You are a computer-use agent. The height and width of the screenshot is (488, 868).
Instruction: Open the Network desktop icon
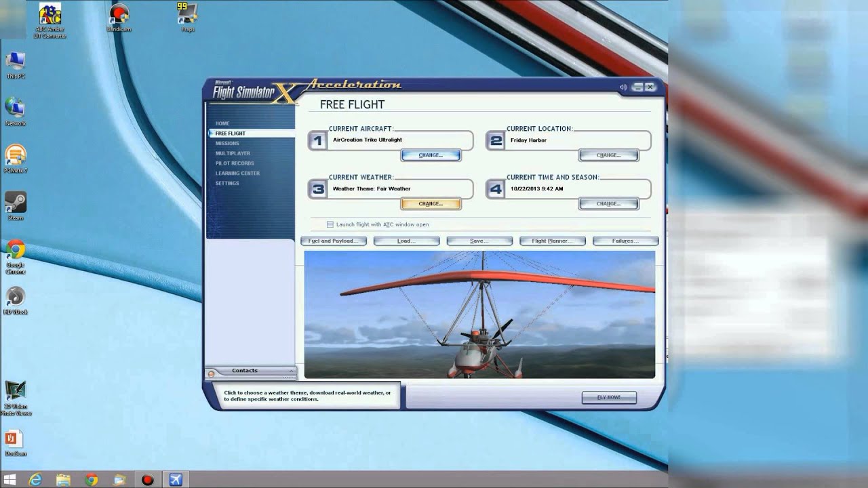pyautogui.click(x=16, y=112)
